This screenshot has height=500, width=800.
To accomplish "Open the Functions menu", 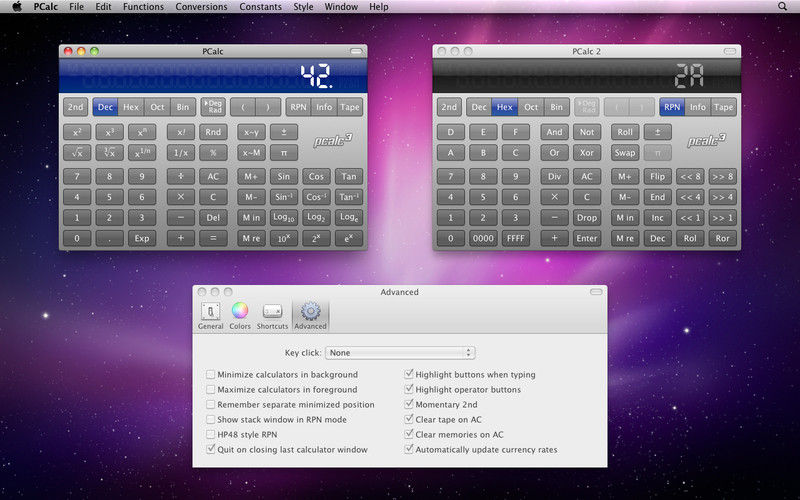I will pos(143,7).
